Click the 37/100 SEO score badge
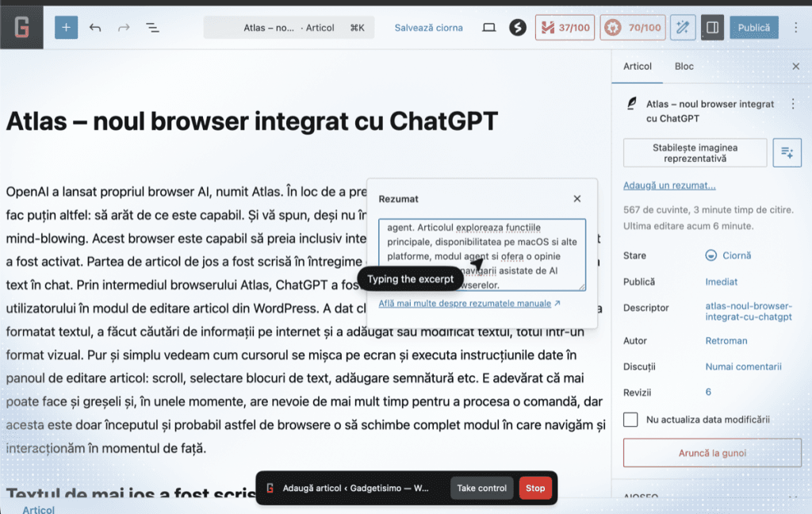The height and width of the screenshot is (514, 812). [565, 28]
